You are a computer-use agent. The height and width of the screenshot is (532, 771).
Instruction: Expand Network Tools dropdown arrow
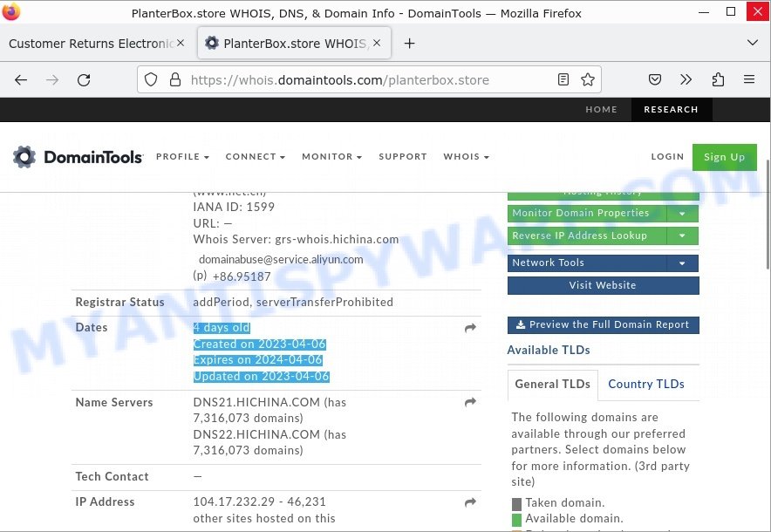pos(683,263)
